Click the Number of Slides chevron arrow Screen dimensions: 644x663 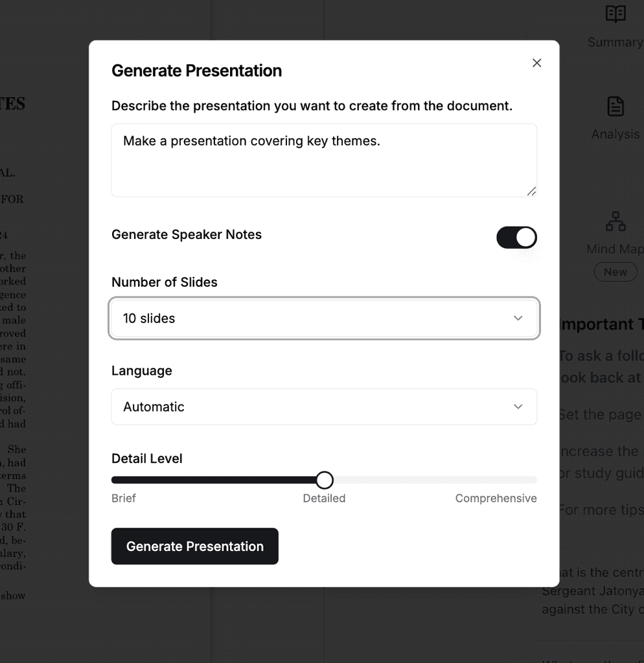518,318
